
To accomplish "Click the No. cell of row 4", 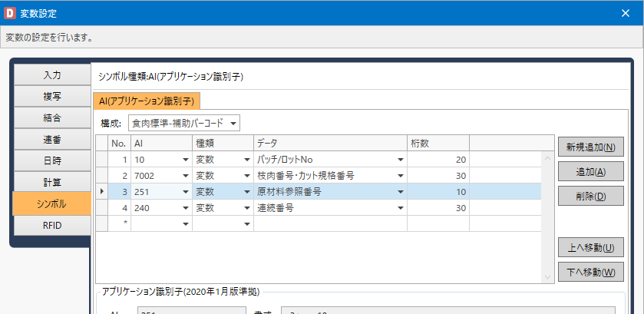I will pos(119,207).
